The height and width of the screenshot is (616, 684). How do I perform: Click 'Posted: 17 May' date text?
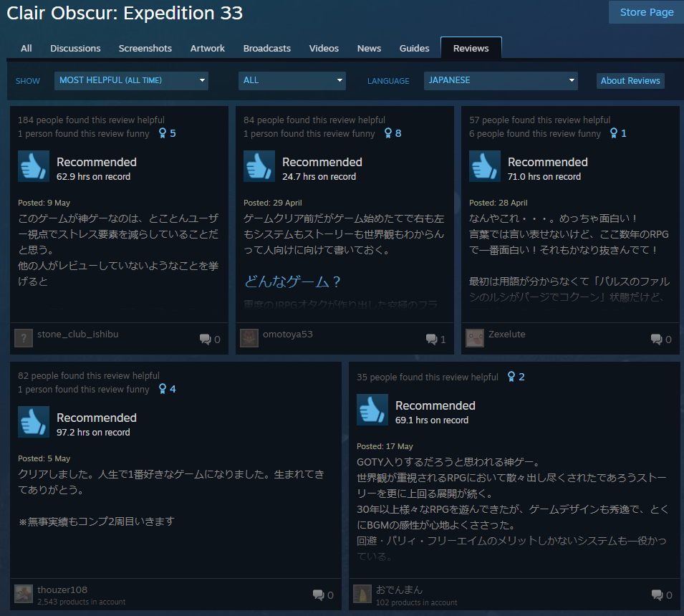385,446
